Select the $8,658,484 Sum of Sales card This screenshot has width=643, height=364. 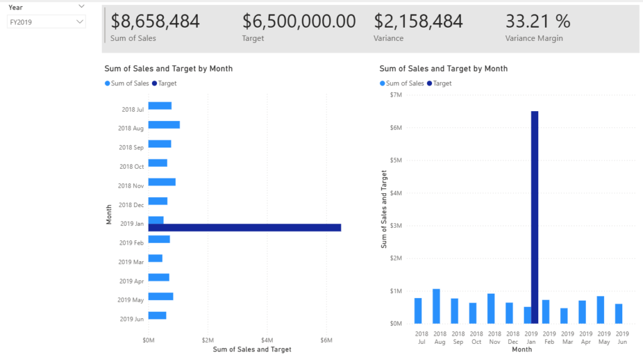tap(155, 21)
